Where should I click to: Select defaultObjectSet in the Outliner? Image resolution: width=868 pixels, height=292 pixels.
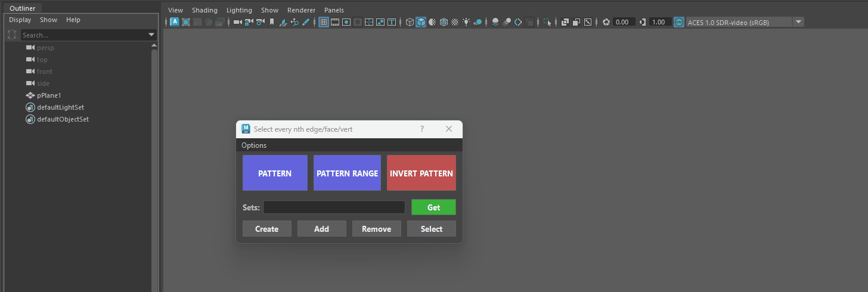(x=63, y=119)
